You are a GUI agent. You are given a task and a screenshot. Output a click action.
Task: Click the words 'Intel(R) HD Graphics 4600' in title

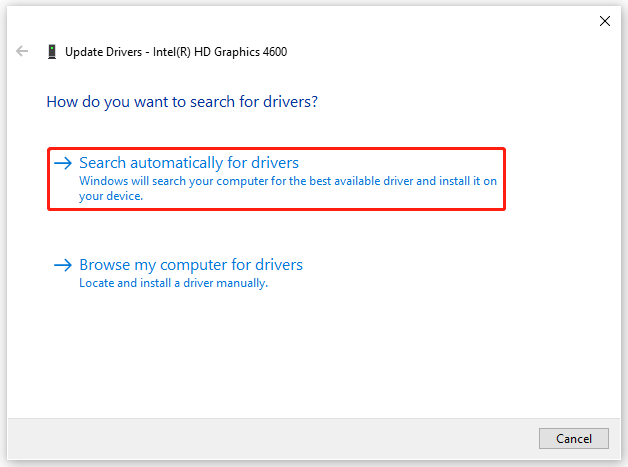click(219, 52)
